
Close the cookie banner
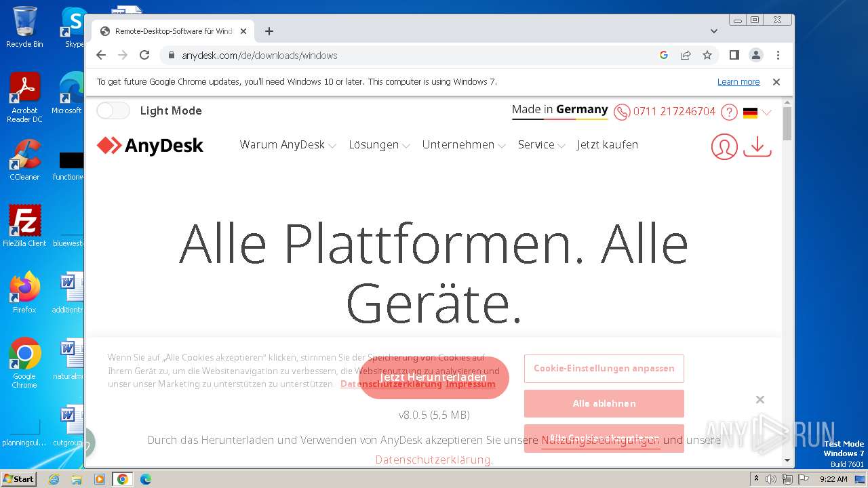[x=760, y=400]
